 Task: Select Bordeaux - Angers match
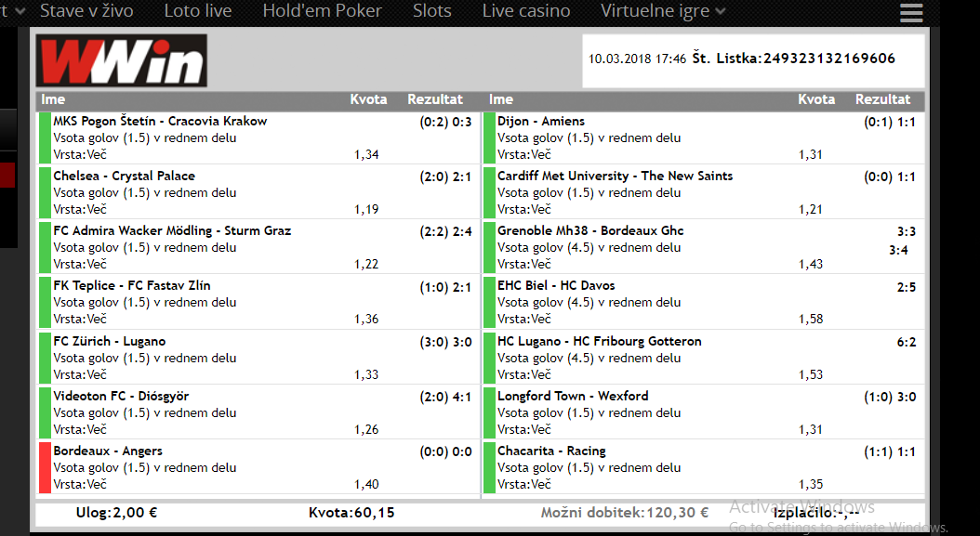(x=108, y=451)
